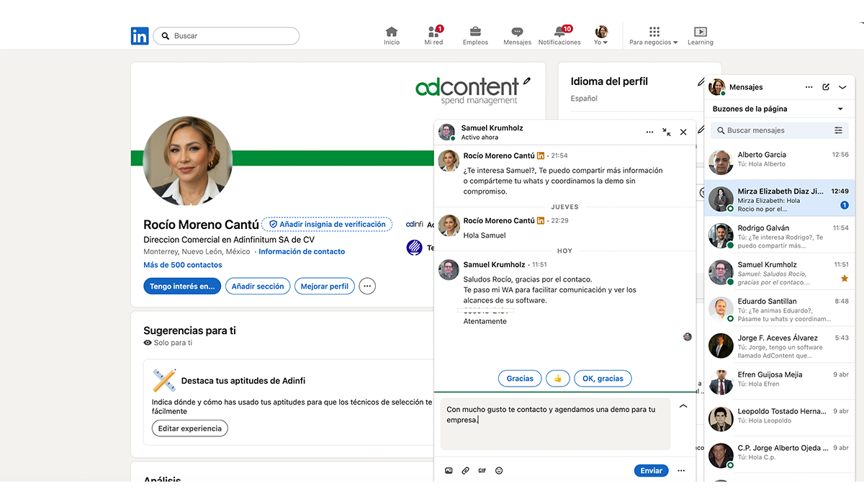Edit Idioma del perfil with pencil icon
Screen dimensions: 864x504
pos(701,82)
